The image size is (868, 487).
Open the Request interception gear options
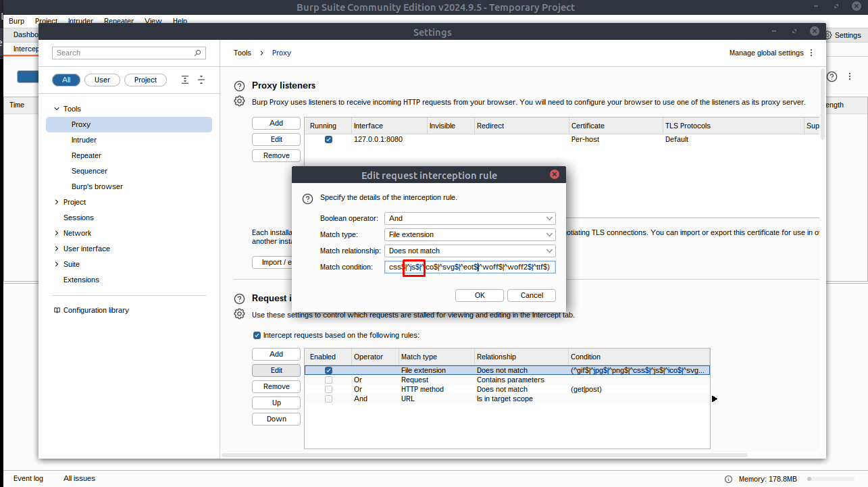click(x=239, y=314)
